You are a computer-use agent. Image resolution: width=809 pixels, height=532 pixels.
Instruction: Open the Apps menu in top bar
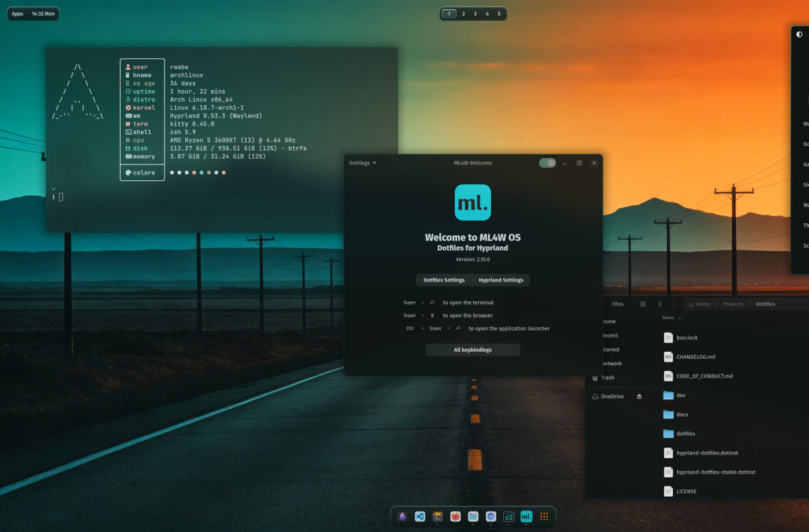(18, 13)
